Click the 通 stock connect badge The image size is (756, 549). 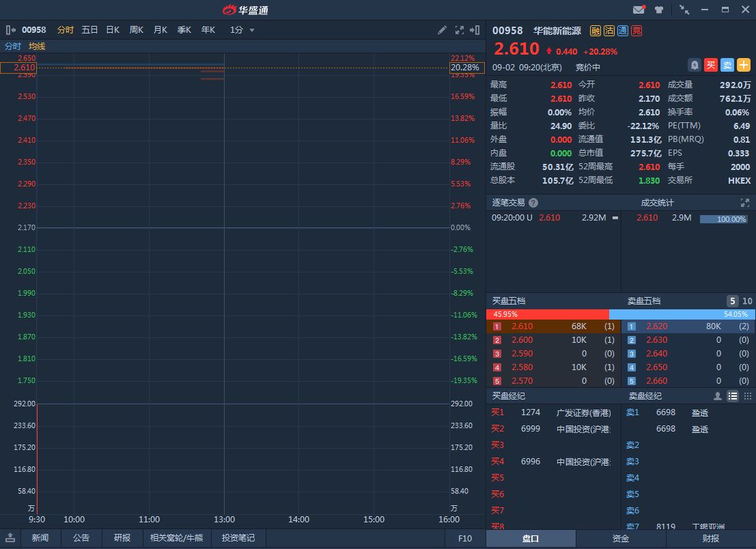(x=622, y=31)
